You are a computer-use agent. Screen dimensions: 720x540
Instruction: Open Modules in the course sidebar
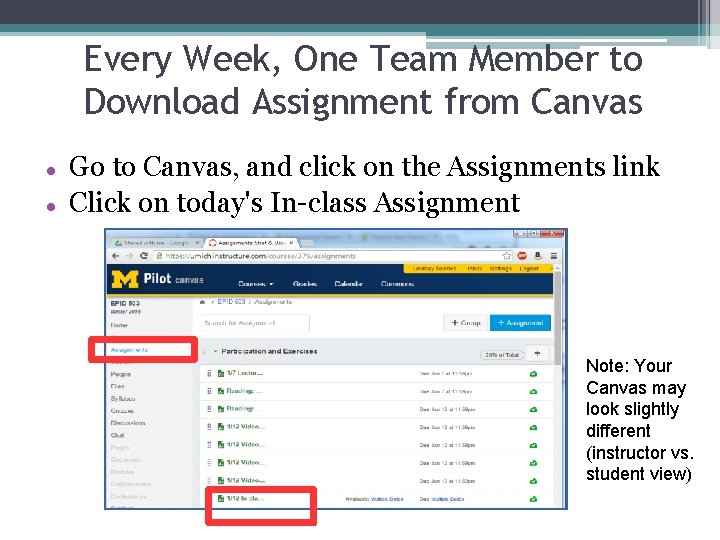(x=123, y=472)
